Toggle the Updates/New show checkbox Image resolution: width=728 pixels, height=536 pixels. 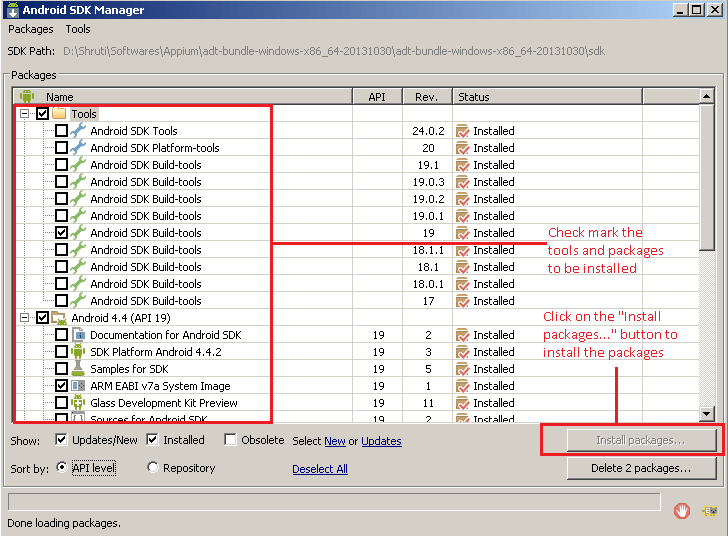(61, 439)
